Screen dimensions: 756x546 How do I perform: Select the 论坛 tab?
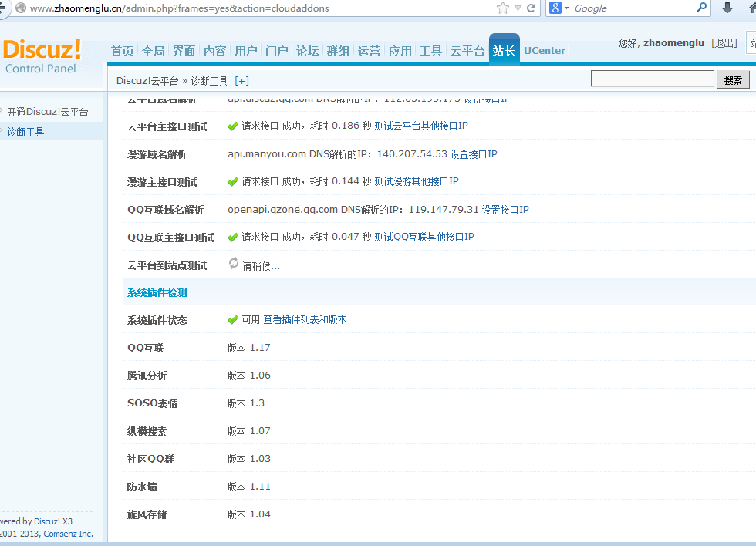point(308,51)
